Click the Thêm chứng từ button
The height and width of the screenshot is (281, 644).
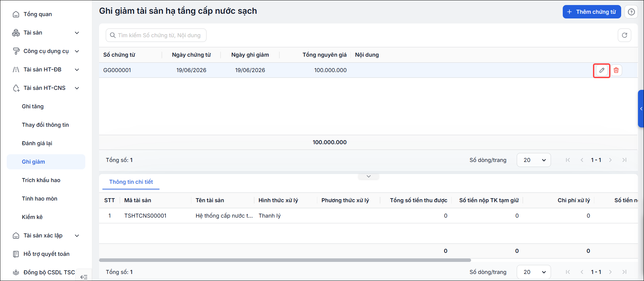(x=592, y=12)
